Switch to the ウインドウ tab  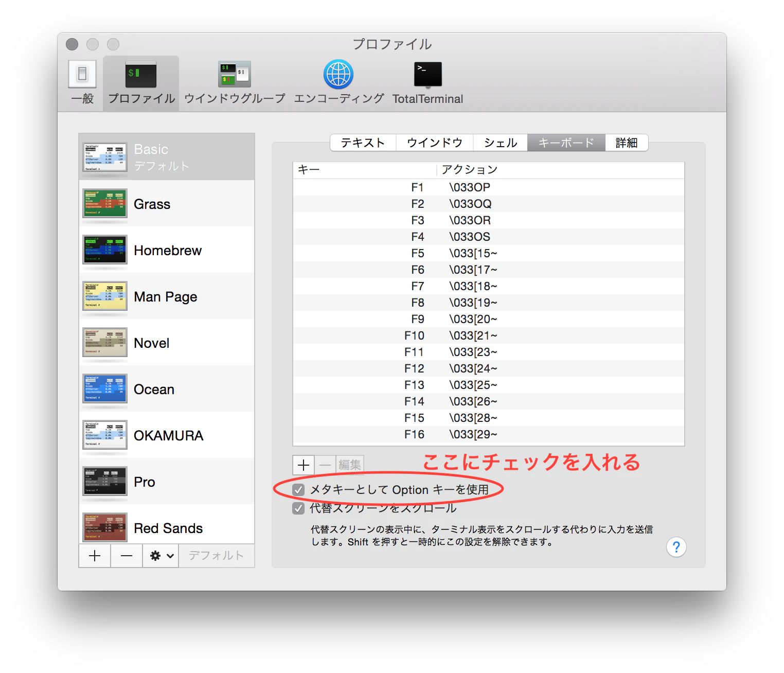pos(435,143)
